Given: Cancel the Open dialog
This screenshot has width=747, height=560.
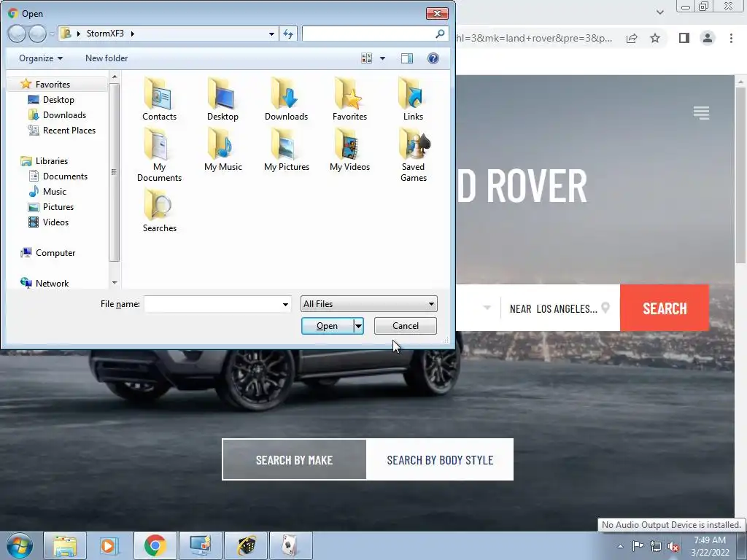Looking at the screenshot, I should (406, 326).
